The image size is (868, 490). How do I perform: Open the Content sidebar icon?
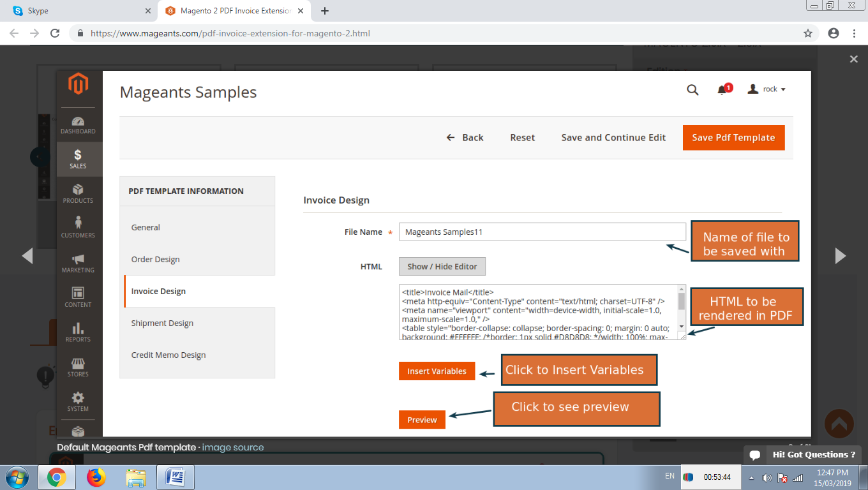coord(78,298)
